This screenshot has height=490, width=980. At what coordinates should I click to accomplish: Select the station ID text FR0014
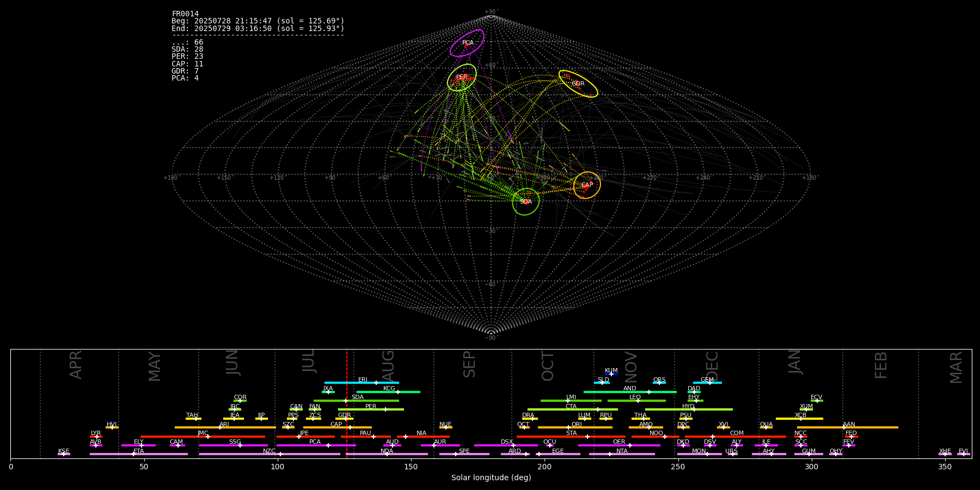185,14
